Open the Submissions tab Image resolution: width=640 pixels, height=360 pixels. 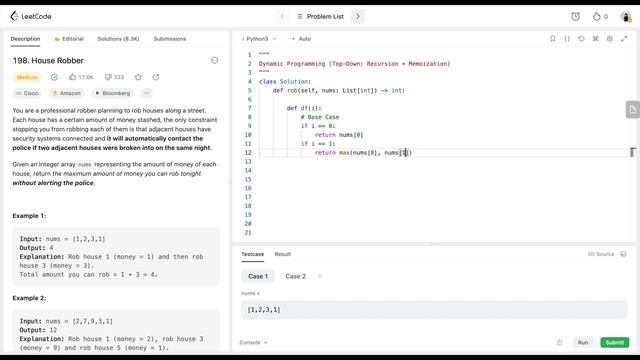tap(170, 39)
